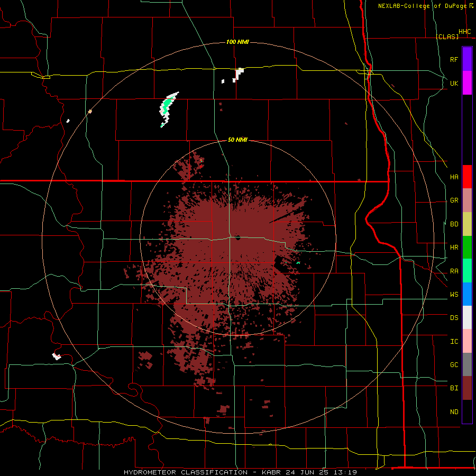Click the ND legend label
Viewport: 476px width, 476px height.
tap(454, 412)
